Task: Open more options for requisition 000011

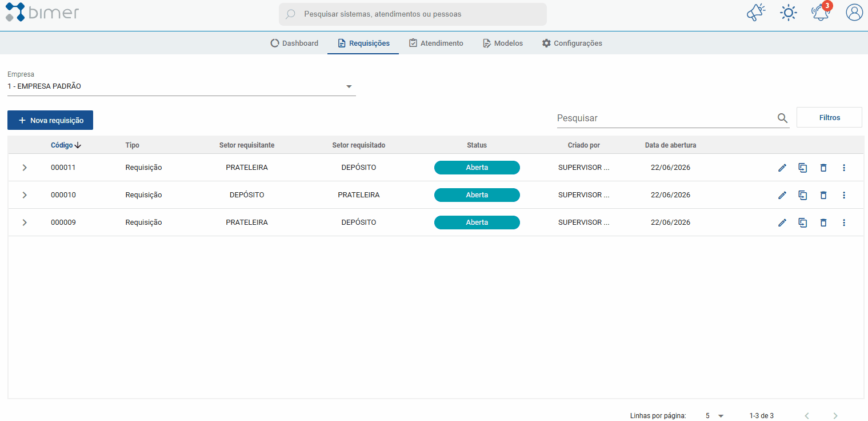Action: tap(844, 168)
